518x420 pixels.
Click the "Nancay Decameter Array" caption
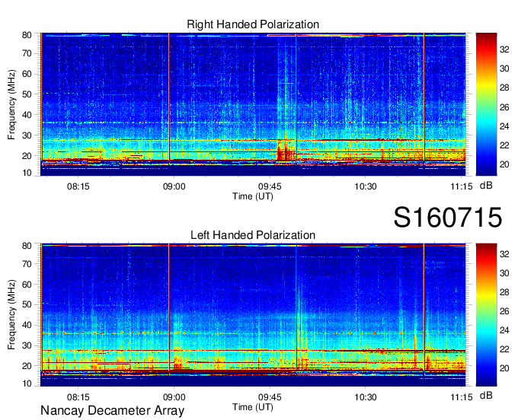112,411
